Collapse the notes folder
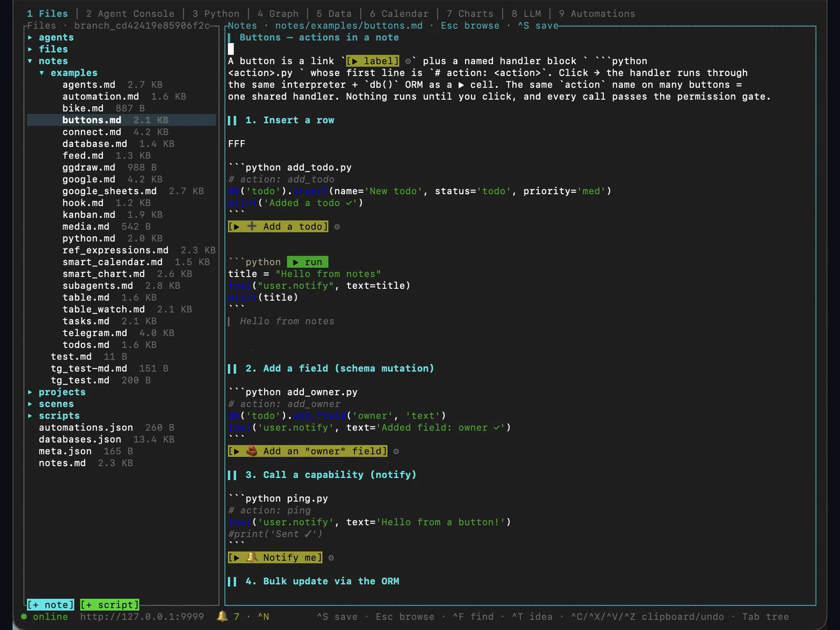 [30, 61]
